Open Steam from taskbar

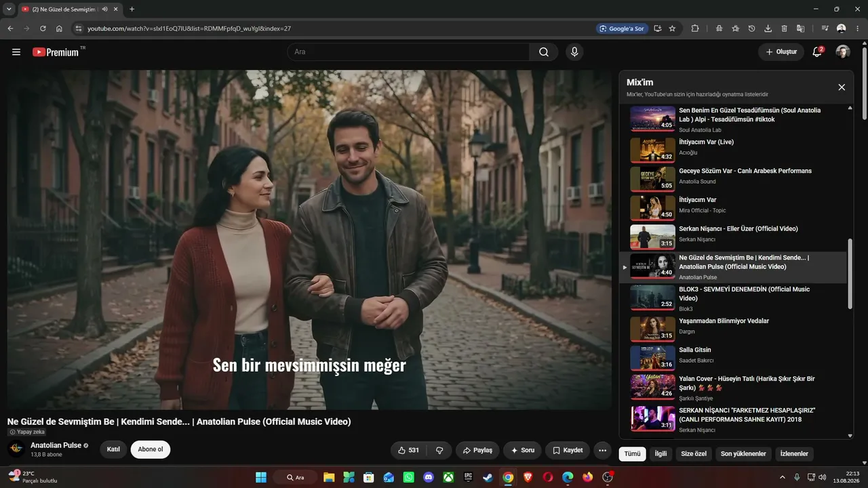pos(488,477)
